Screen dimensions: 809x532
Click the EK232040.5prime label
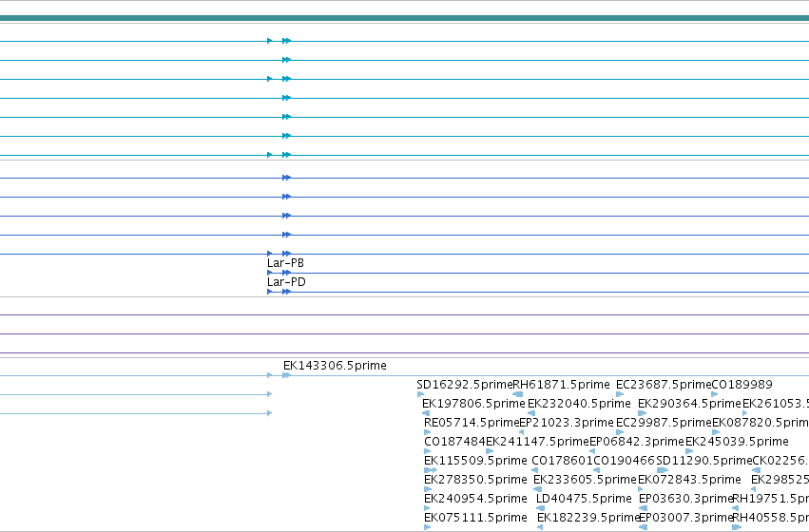click(579, 404)
